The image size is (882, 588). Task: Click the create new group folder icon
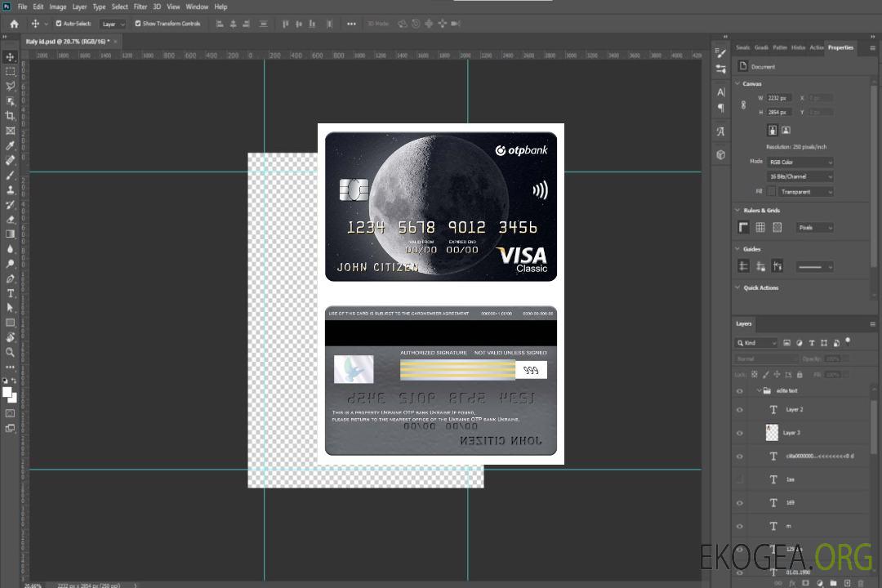833,583
